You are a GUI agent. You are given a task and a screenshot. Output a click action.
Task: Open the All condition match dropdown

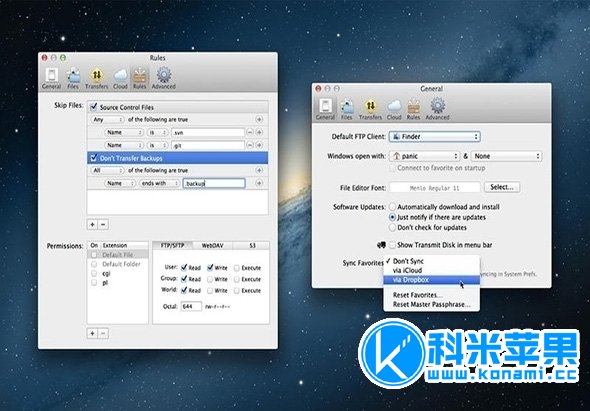point(107,170)
